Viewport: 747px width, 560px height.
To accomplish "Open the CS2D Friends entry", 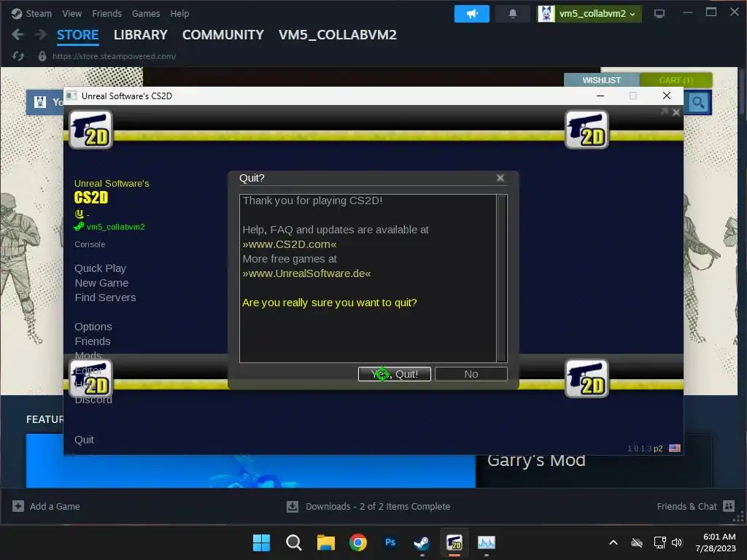I will (93, 341).
